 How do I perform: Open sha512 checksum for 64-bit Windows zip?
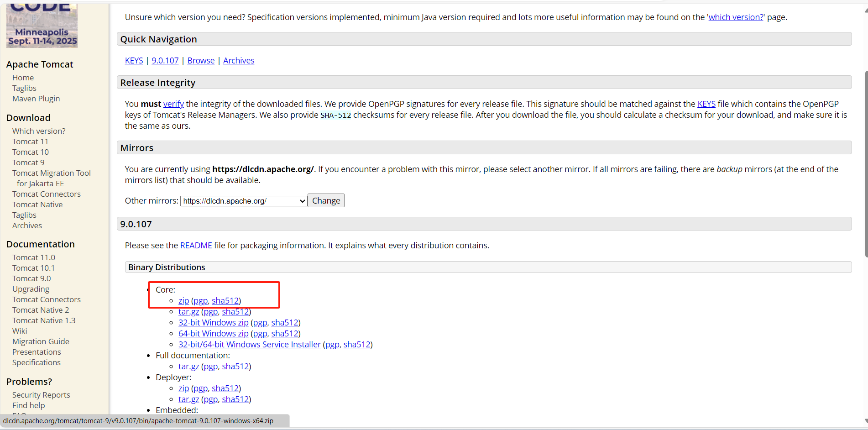click(x=285, y=333)
